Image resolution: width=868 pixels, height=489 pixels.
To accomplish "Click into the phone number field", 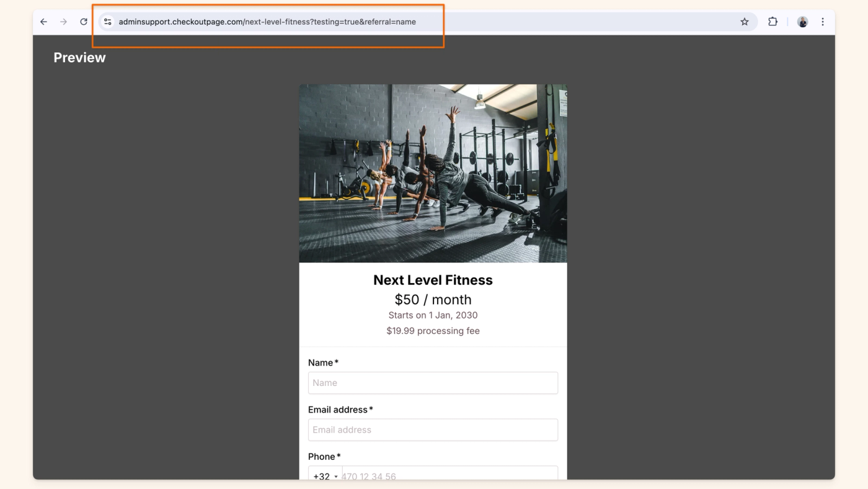I will pos(449,473).
